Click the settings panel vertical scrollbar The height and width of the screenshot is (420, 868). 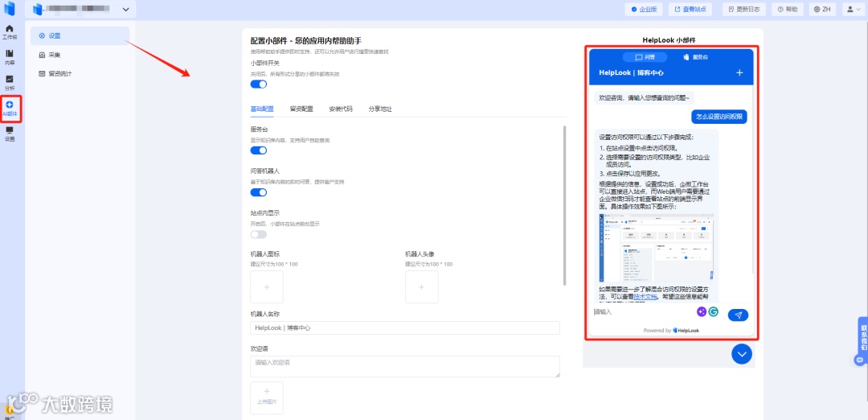(x=565, y=205)
